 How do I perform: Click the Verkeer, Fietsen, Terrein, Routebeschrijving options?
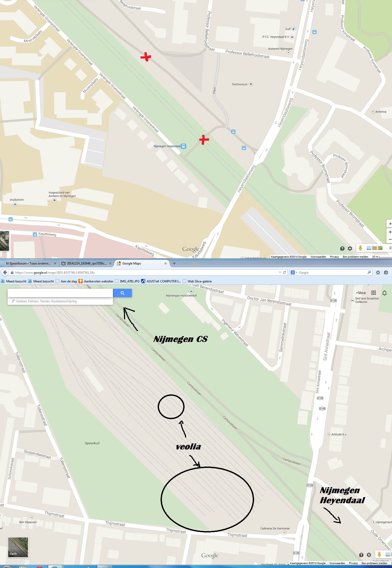coord(46,301)
